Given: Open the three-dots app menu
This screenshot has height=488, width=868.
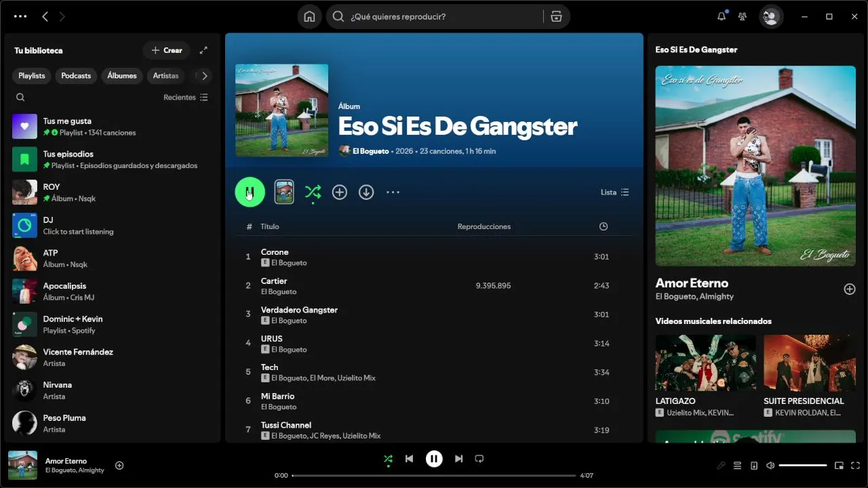Looking at the screenshot, I should click(x=20, y=16).
